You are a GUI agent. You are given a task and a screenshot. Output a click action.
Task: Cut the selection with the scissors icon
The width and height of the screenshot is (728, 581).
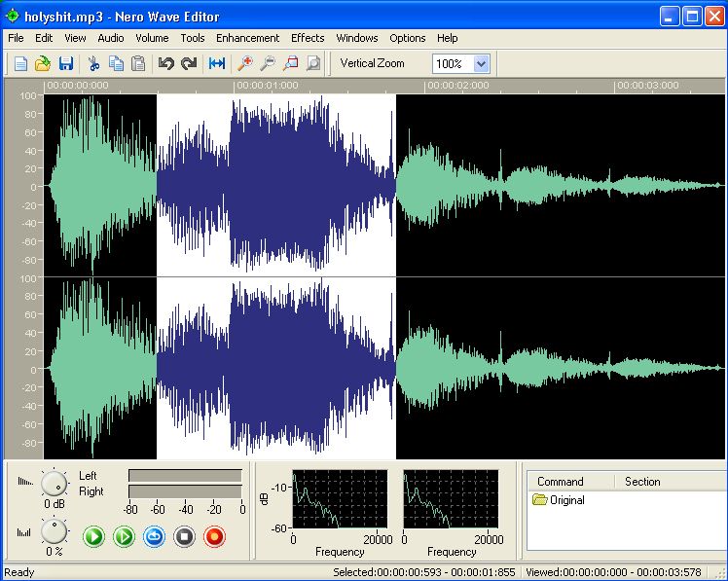[93, 64]
